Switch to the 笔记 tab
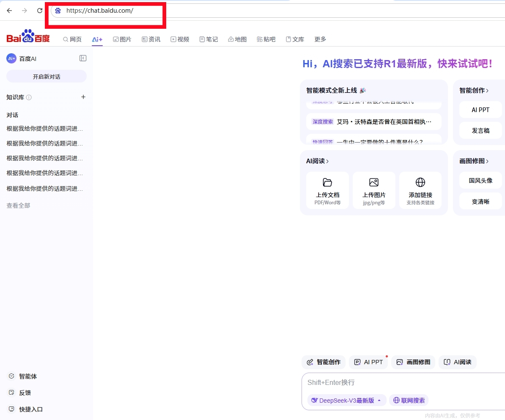This screenshot has width=505, height=420. coord(209,39)
